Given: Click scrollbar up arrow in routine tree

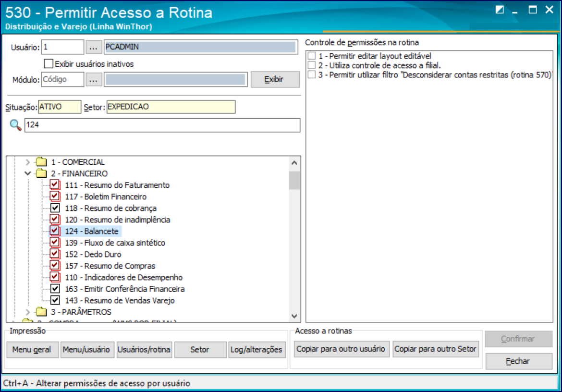Looking at the screenshot, I should (x=294, y=163).
